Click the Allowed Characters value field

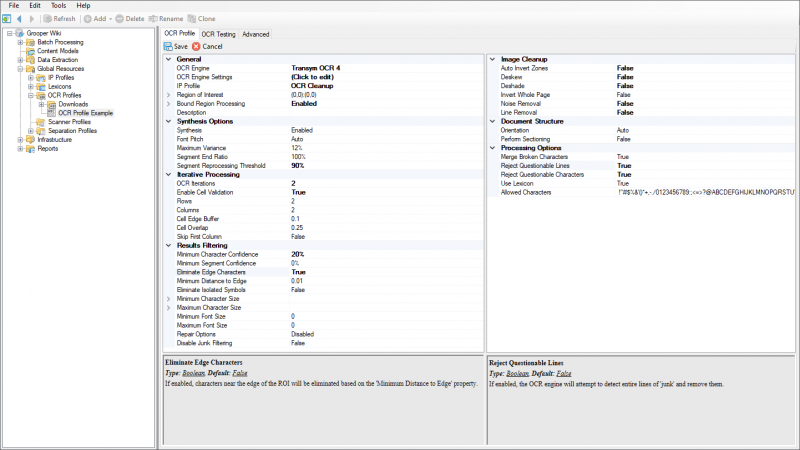click(705, 192)
